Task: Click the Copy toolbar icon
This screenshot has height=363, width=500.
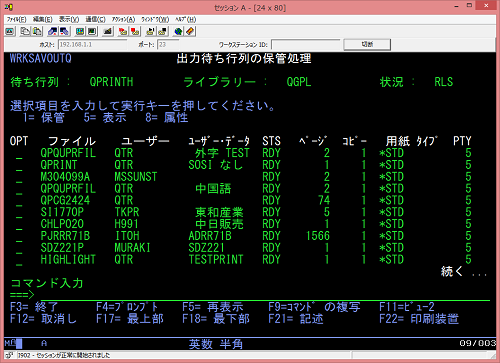Action: point(25,31)
